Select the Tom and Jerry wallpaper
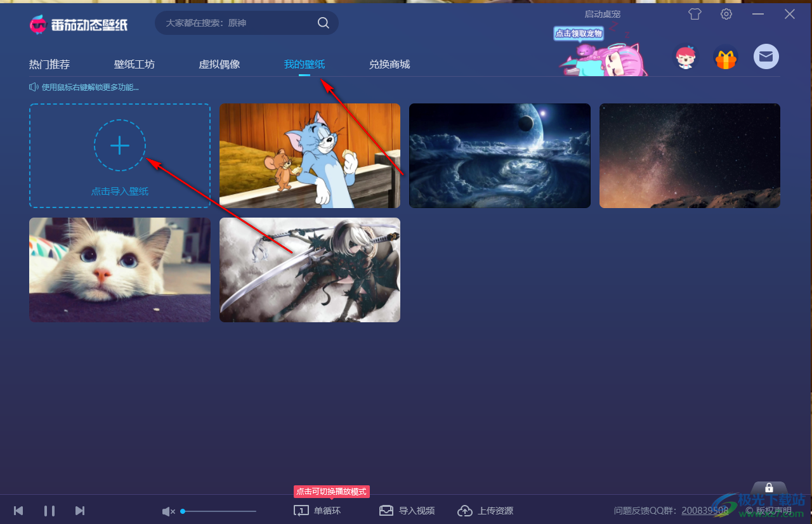 [x=310, y=155]
